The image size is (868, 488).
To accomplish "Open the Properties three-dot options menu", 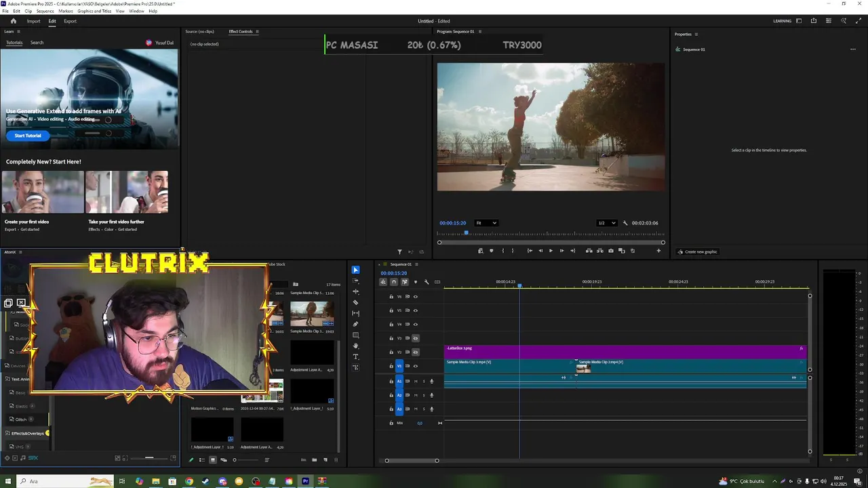I will coord(853,49).
